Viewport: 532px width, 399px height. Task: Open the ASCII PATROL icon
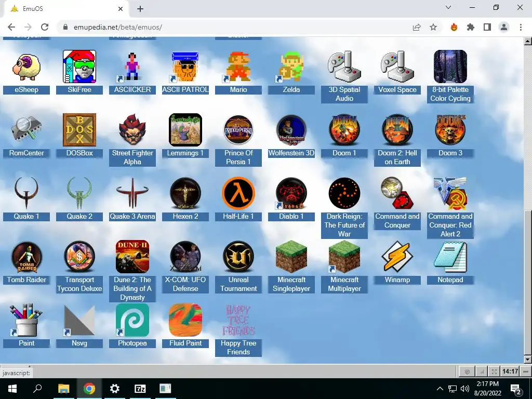coord(185,67)
